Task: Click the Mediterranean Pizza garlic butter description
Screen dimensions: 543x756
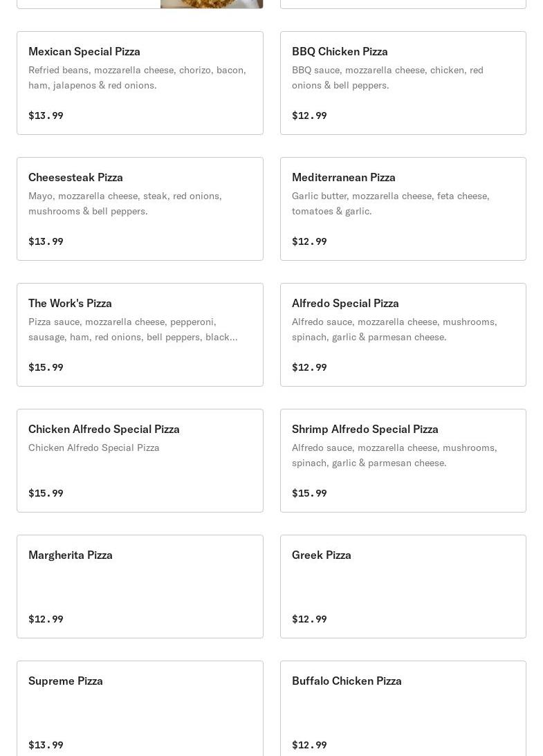Action: tap(390, 203)
